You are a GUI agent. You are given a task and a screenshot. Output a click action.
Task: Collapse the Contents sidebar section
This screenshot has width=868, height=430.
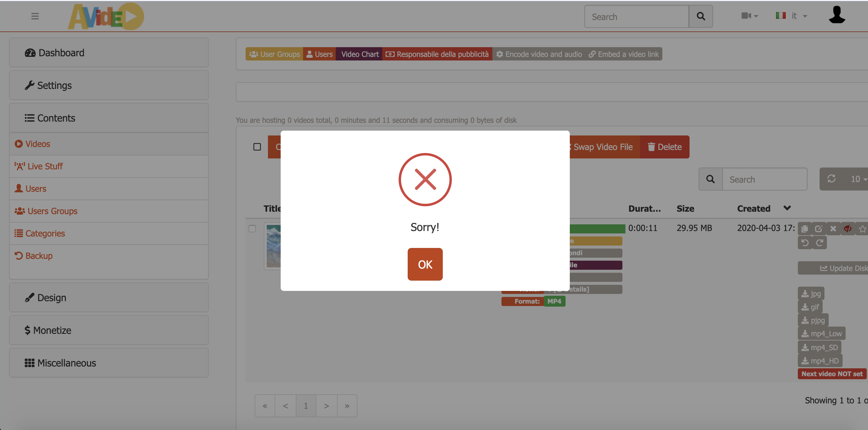tap(109, 118)
